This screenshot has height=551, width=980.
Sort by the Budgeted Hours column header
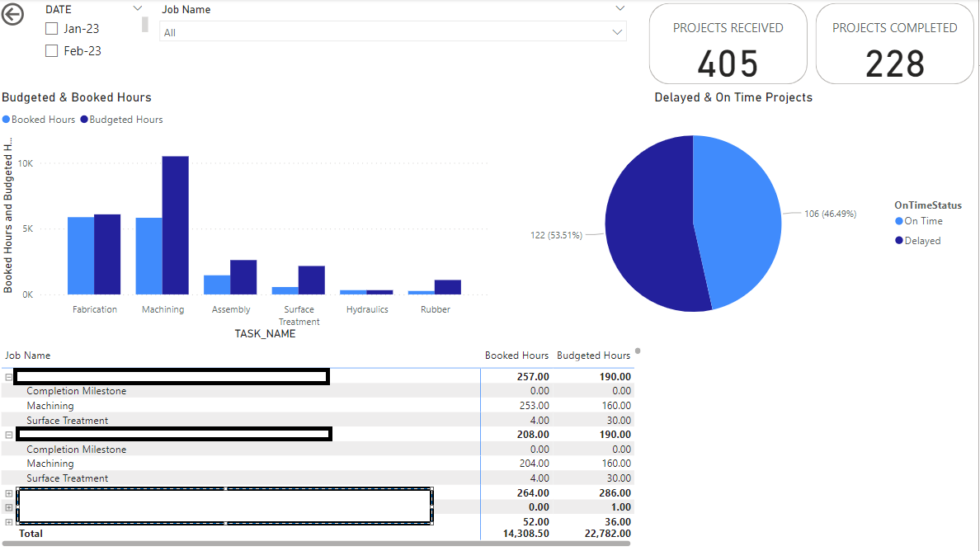594,356
